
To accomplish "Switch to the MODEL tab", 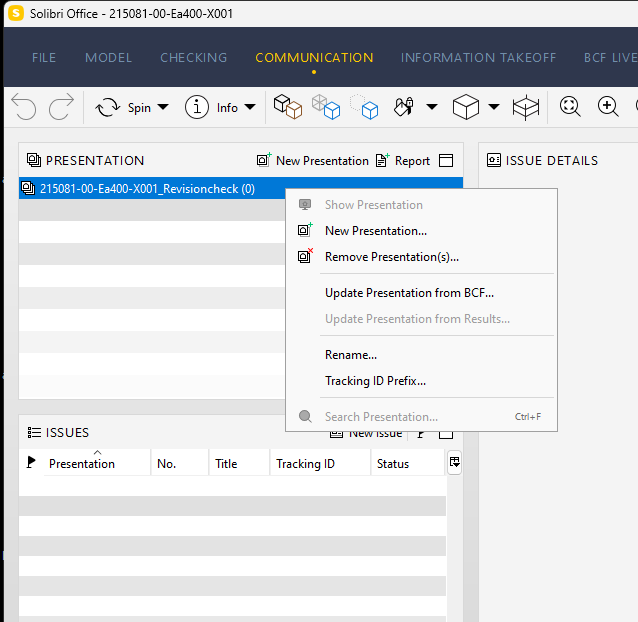I will tap(109, 58).
